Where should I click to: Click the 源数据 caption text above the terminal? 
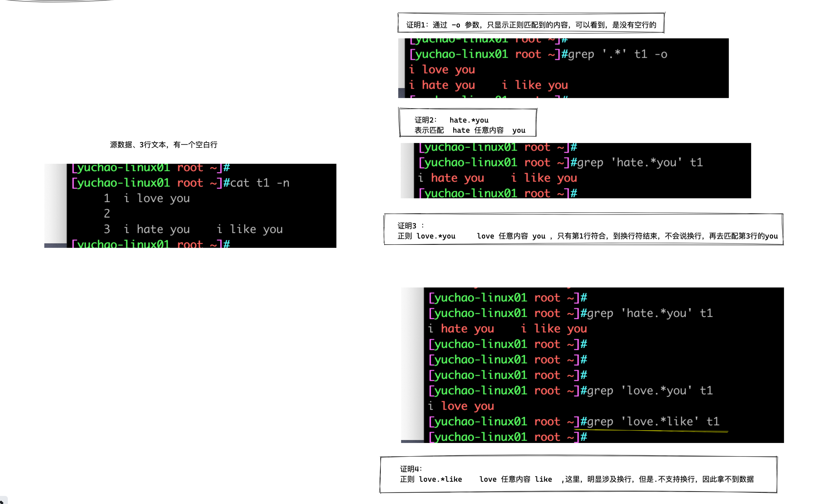point(163,145)
